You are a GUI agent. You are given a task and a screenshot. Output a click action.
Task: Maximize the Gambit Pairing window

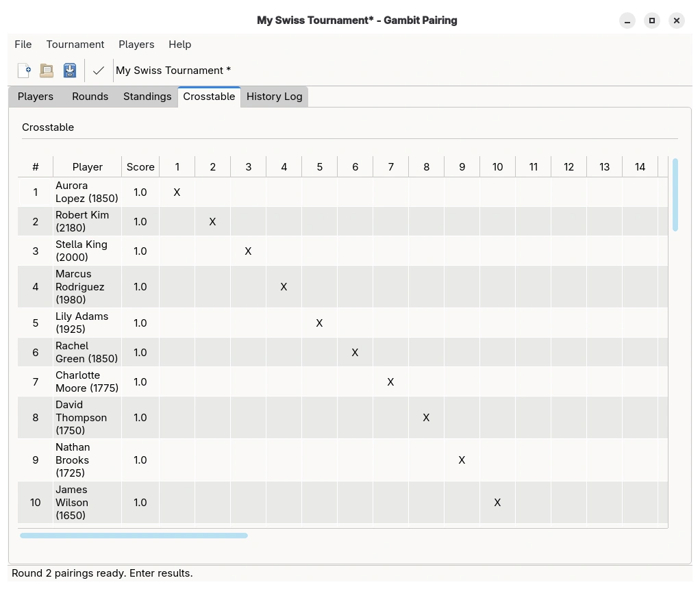pos(652,21)
